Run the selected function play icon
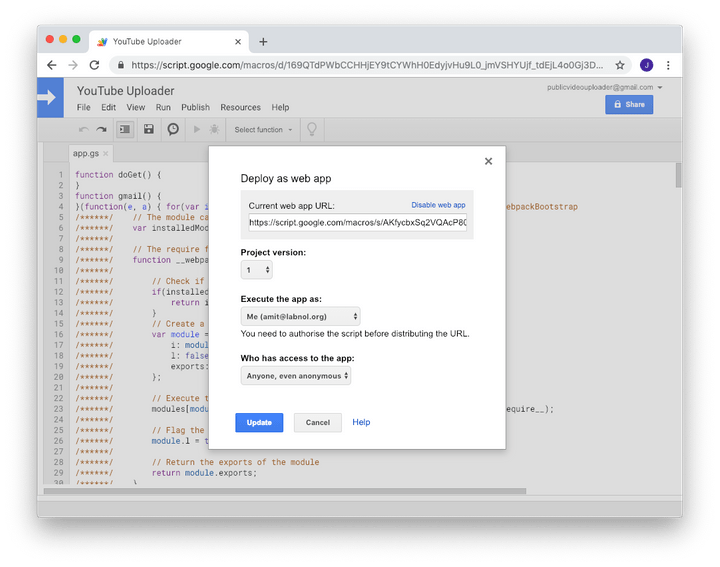 pos(197,129)
